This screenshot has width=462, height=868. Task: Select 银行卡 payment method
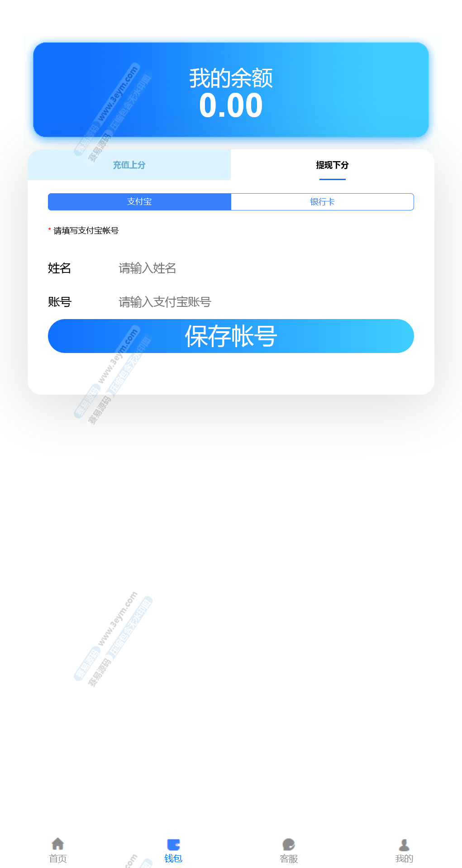pyautogui.click(x=323, y=202)
